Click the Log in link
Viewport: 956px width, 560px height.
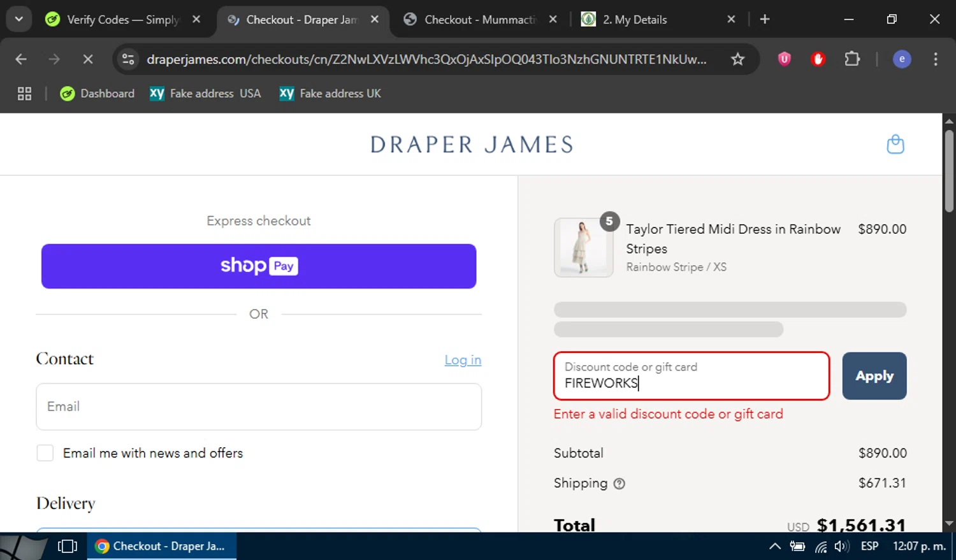coord(463,360)
